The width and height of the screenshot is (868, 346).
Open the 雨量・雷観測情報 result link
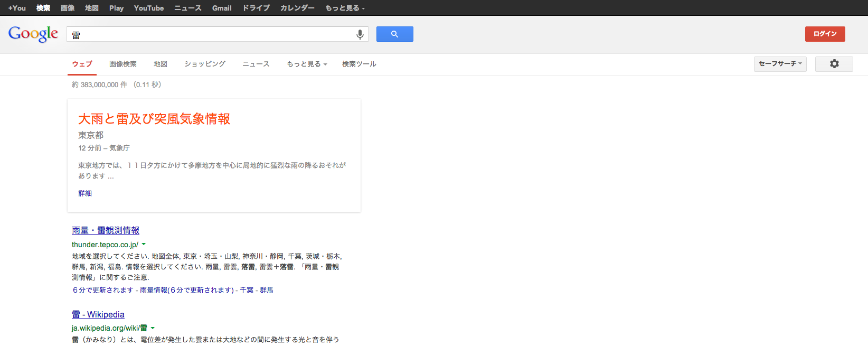(x=106, y=230)
